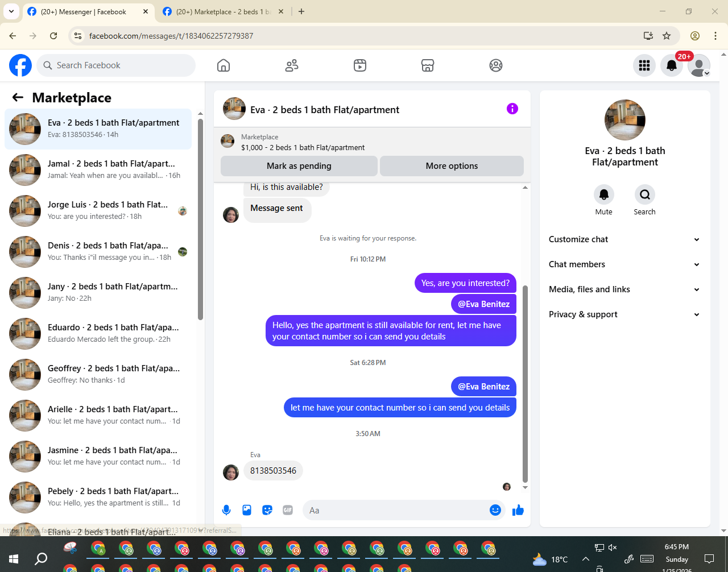
Task: Choose a sticker icon in composer
Action: tap(267, 510)
